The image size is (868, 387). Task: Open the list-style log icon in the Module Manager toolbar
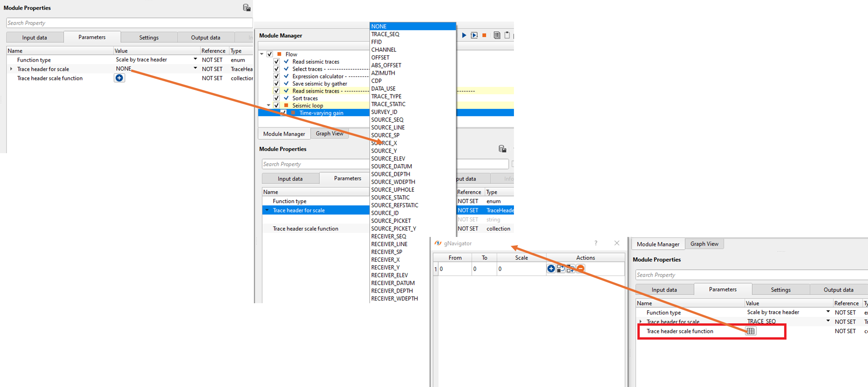tap(497, 35)
